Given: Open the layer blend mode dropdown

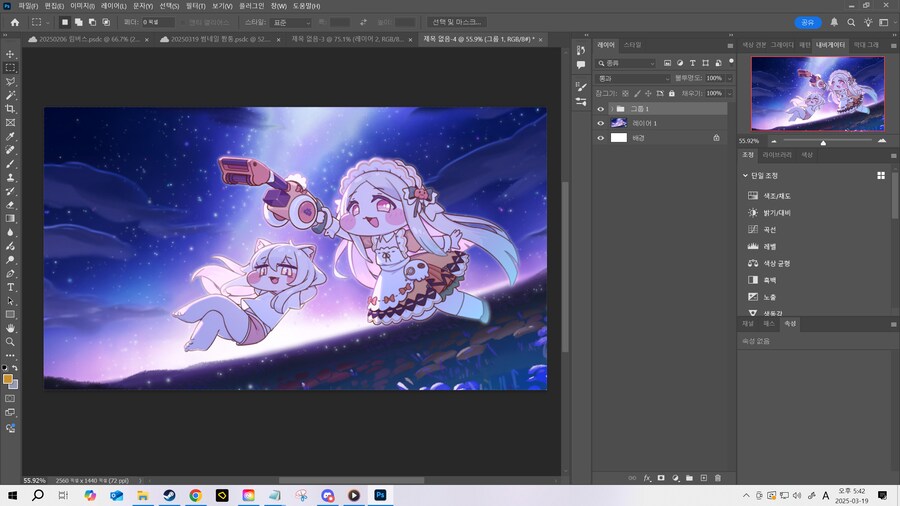Looking at the screenshot, I should (x=633, y=78).
